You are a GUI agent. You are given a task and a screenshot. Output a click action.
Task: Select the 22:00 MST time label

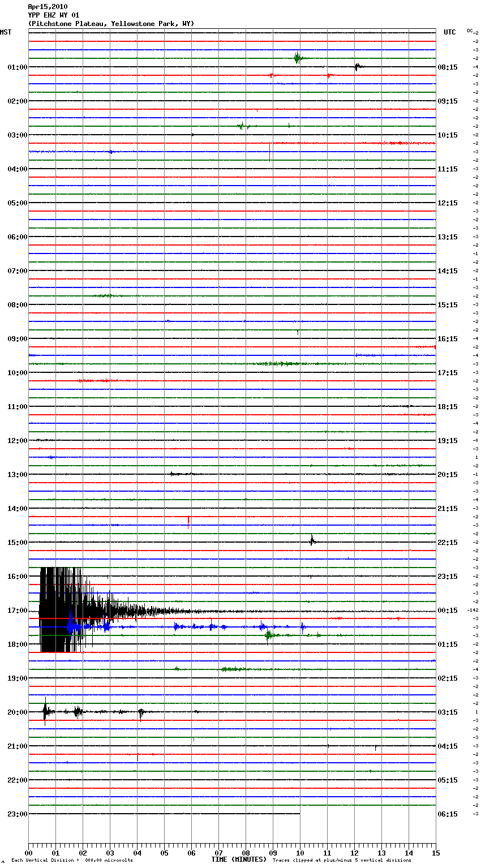[x=17, y=780]
